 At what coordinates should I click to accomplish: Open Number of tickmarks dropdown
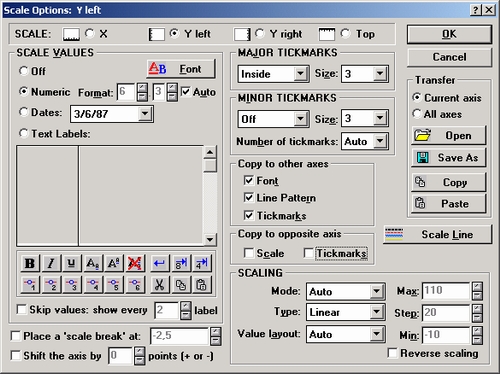(380, 141)
